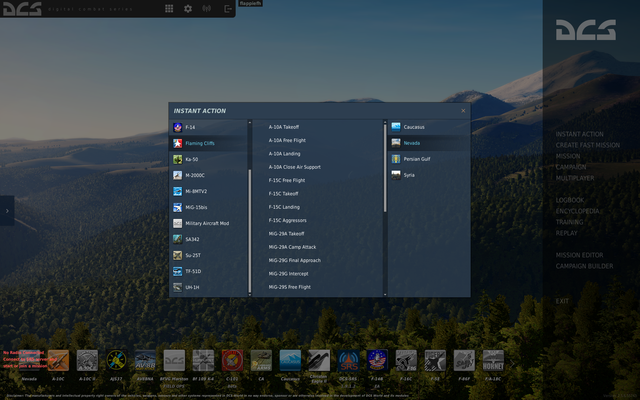Image resolution: width=640 pixels, height=400 pixels.
Task: Pick the Syria map
Action: (429, 175)
